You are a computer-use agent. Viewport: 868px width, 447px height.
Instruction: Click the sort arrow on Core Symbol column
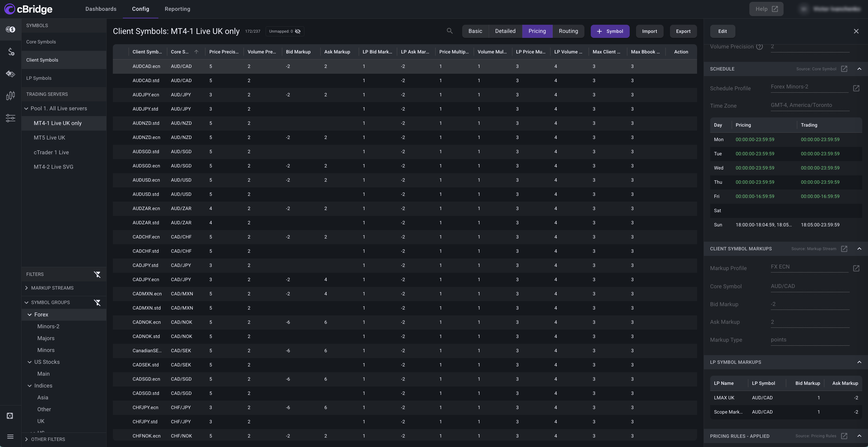pyautogui.click(x=196, y=52)
